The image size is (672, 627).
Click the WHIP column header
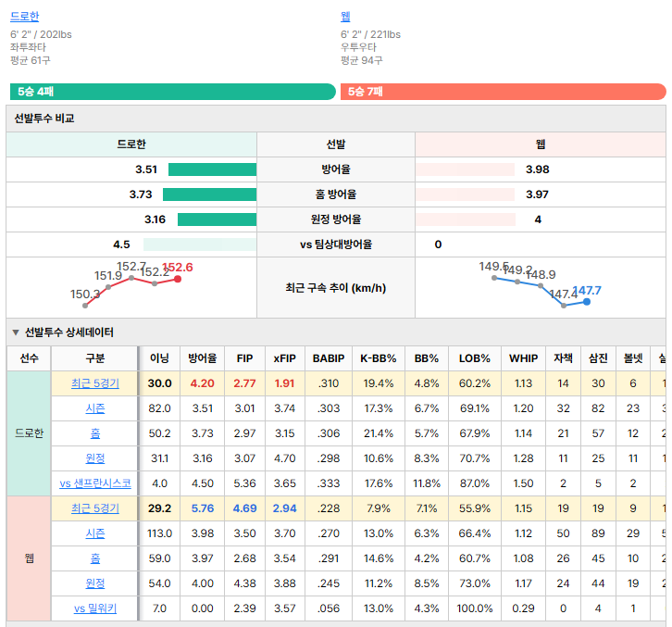[x=523, y=358]
